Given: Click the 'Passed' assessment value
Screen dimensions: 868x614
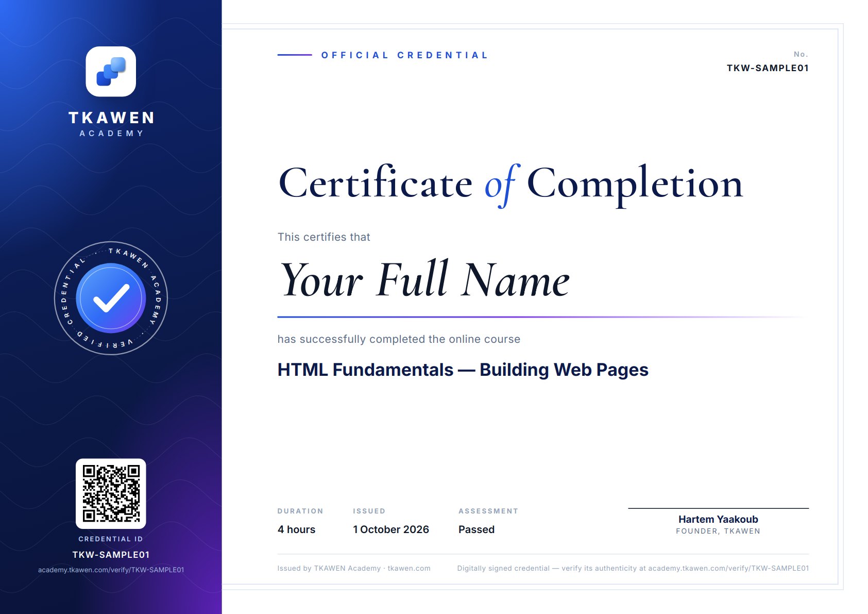Looking at the screenshot, I should (x=476, y=529).
